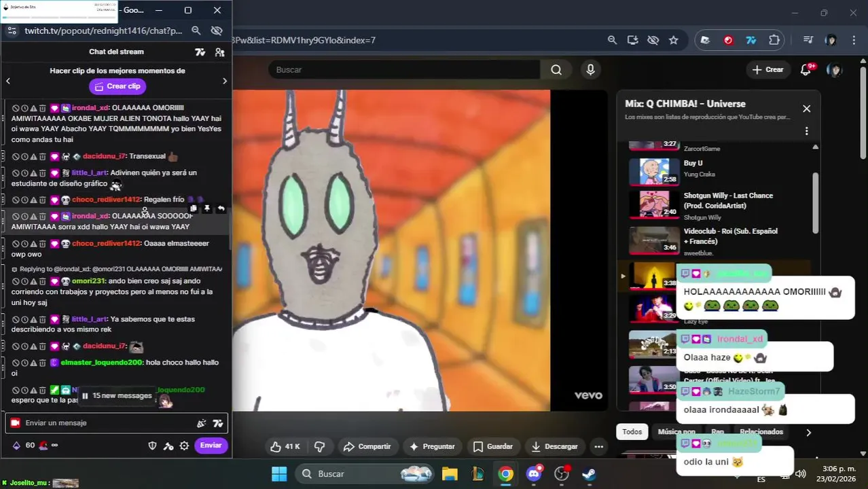This screenshot has width=868, height=489.
Task: Click Compartir under the video
Action: 367,447
